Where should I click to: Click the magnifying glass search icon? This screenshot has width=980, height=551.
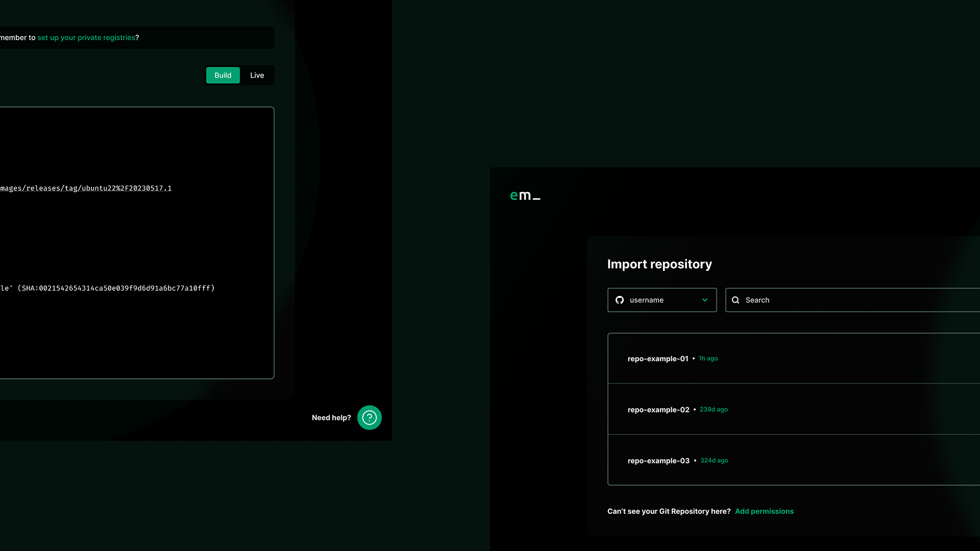click(736, 300)
